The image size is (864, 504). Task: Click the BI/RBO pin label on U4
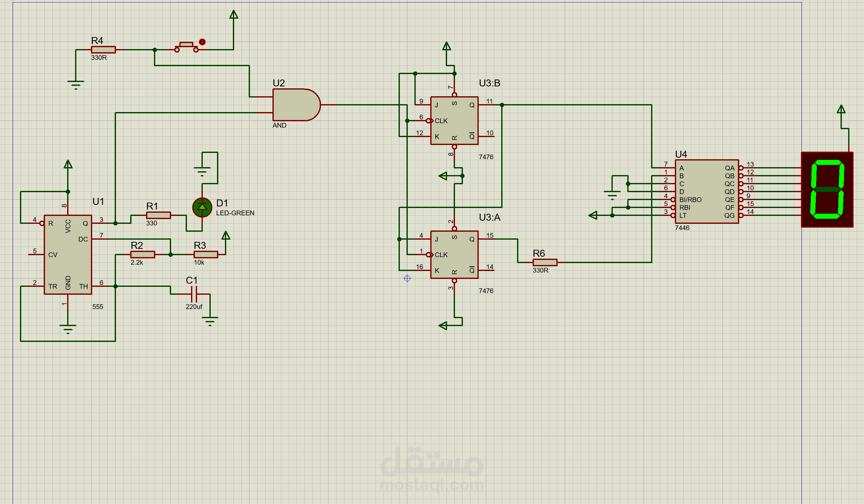tap(690, 199)
